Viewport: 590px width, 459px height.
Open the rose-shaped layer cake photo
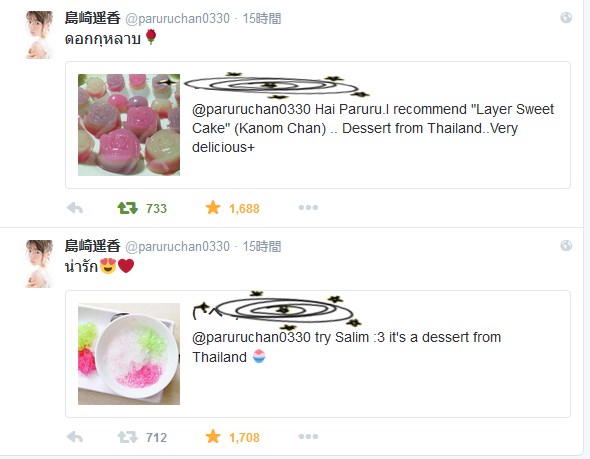pyautogui.click(x=129, y=125)
